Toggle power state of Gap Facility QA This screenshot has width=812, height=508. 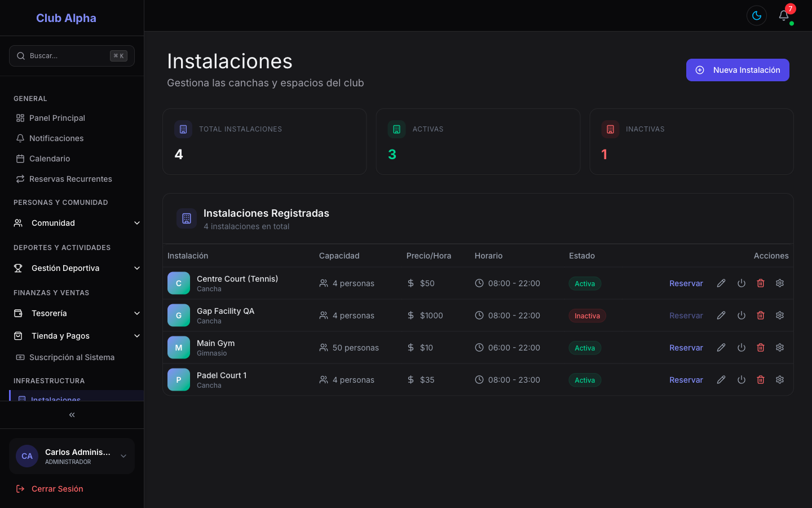742,316
